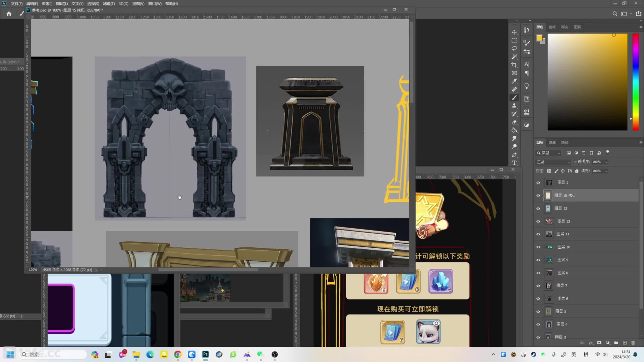The image size is (644, 362).
Task: Select the Pen tool
Action: click(514, 155)
